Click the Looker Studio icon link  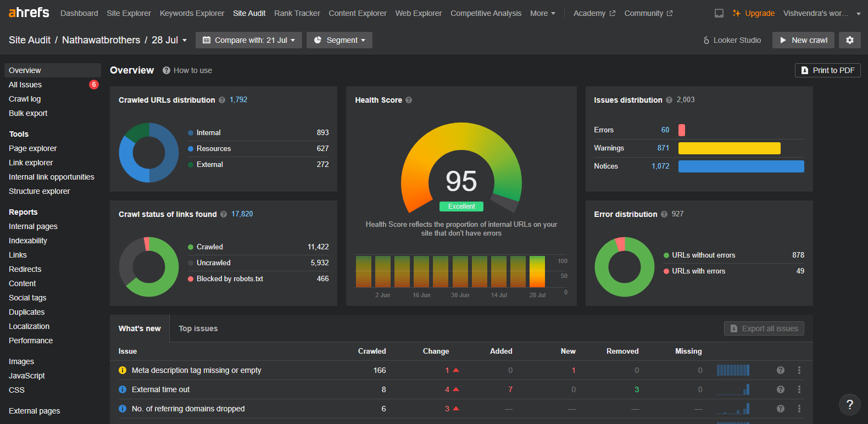click(732, 40)
